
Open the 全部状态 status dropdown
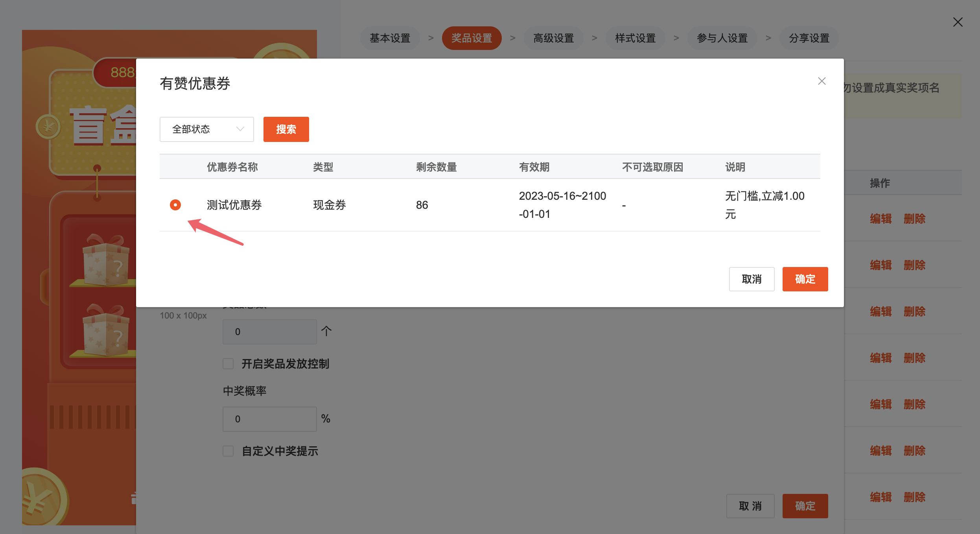[x=207, y=129]
